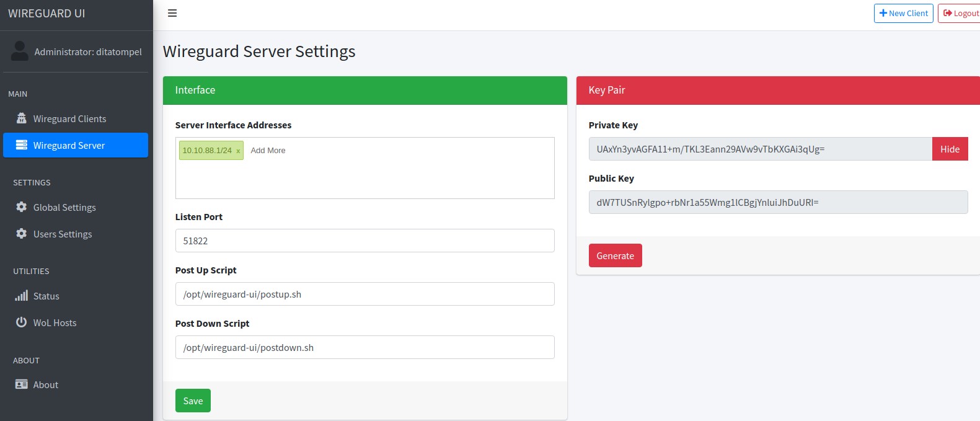Screen dimensions: 980x421
Task: Click the Wireguard Server Settings heading
Action: coord(259,51)
